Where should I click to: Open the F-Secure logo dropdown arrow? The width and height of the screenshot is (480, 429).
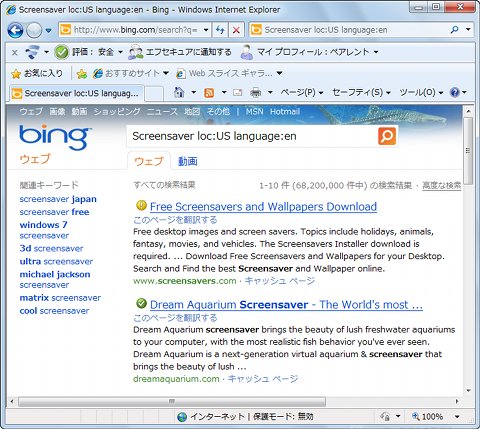click(x=46, y=52)
